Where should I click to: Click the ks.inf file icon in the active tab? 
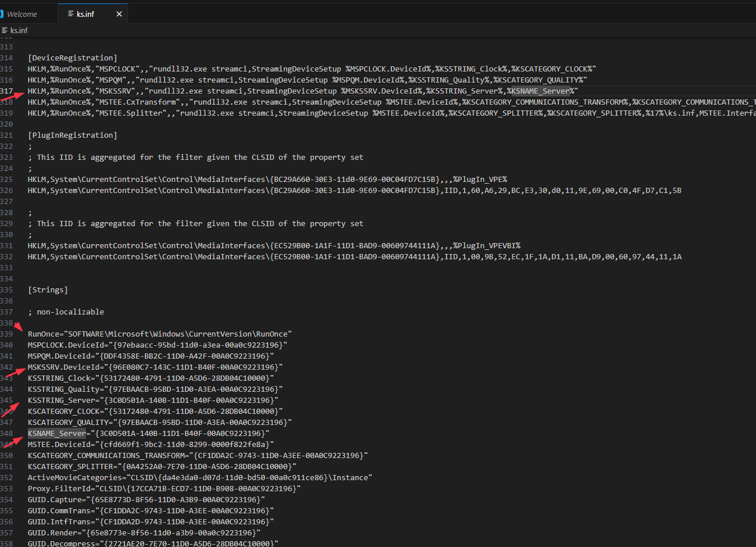click(71, 14)
